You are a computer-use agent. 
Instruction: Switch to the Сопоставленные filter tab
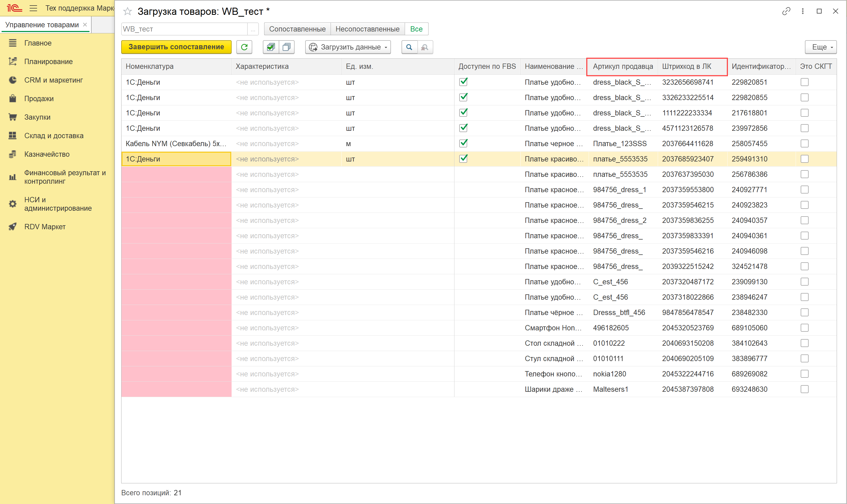pos(297,29)
